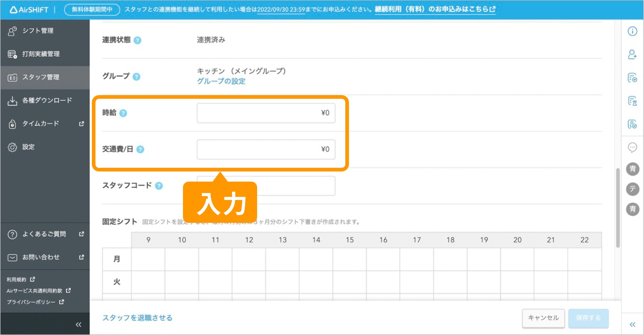The width and height of the screenshot is (644, 335).
Task: Open the グループの設定 link
Action: (221, 81)
